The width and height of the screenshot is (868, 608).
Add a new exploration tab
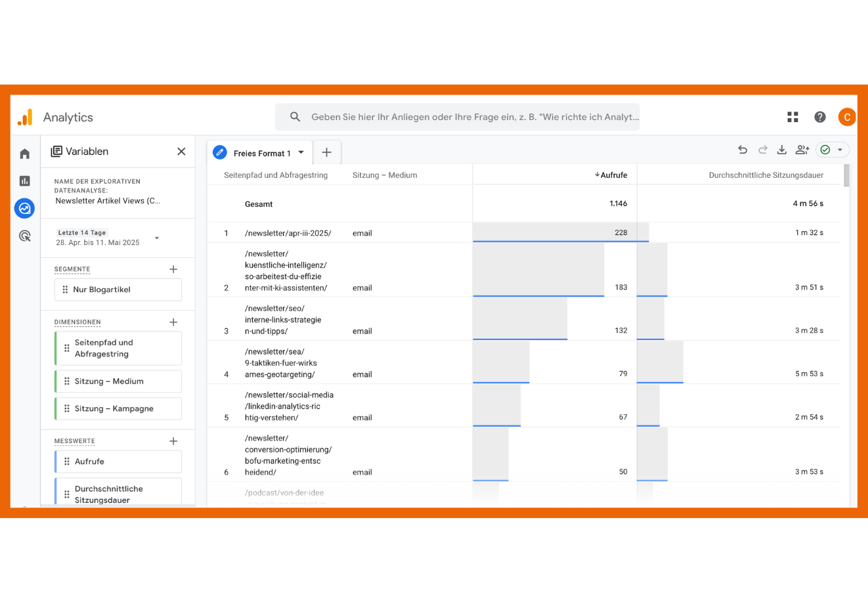tap(326, 152)
